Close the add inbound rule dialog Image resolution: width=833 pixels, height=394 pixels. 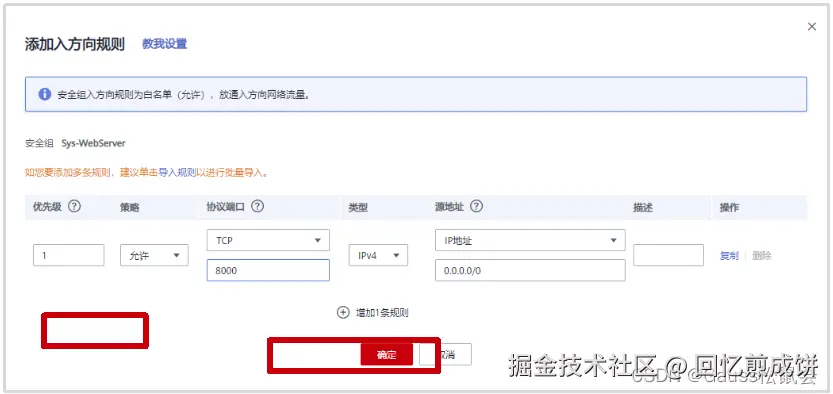pyautogui.click(x=811, y=27)
